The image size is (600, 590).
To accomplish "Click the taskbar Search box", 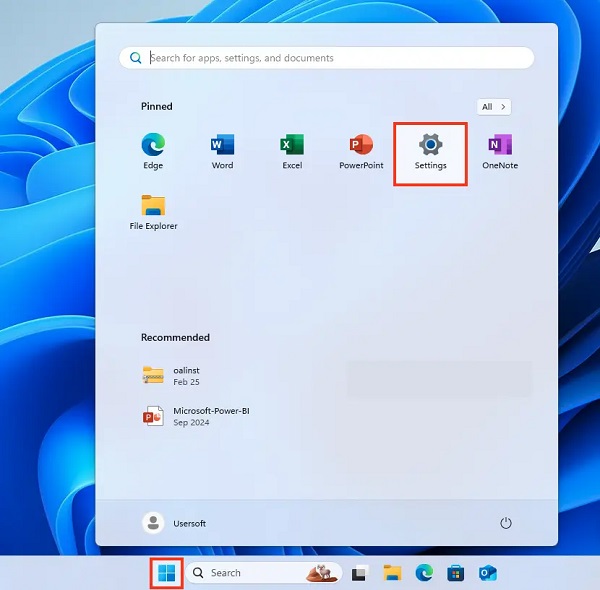I will [264, 573].
